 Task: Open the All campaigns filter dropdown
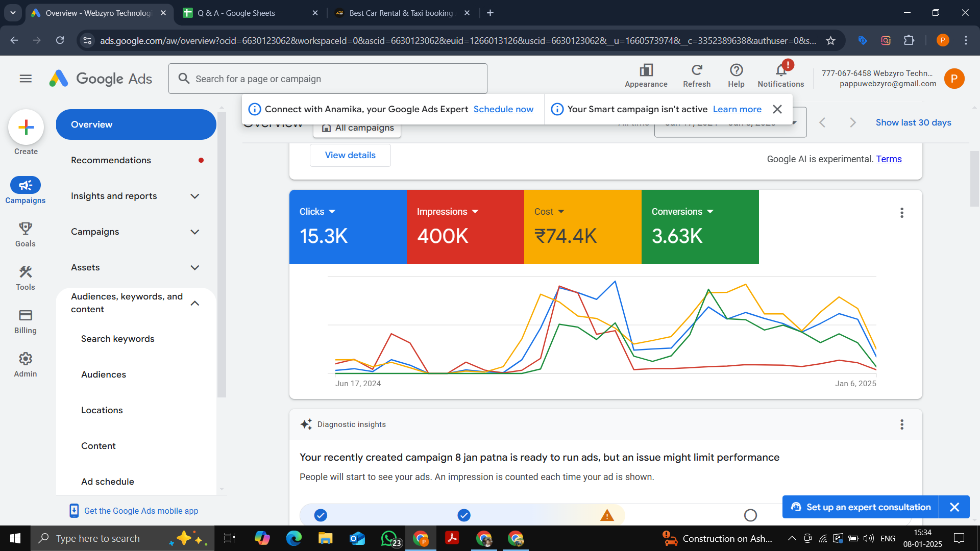point(357,128)
